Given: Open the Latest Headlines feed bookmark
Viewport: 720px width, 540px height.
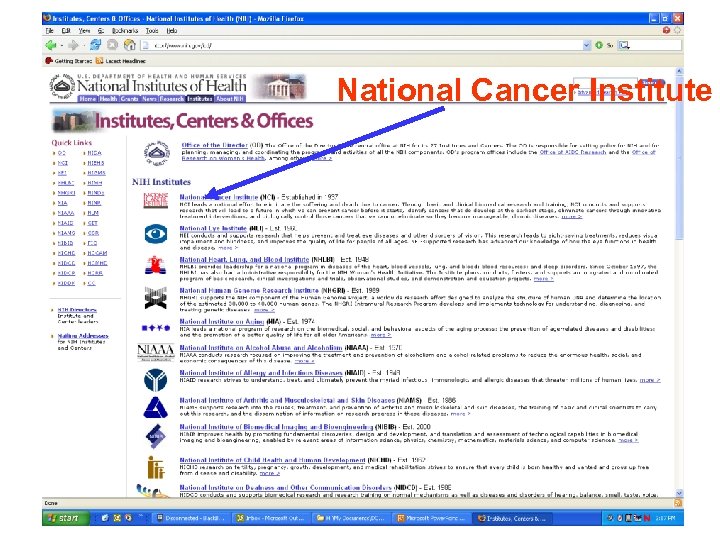Looking at the screenshot, I should [121, 61].
